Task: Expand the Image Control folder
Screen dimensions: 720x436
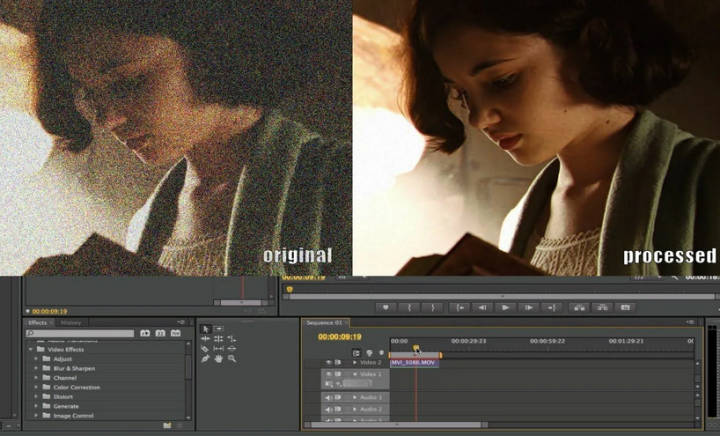Action: [x=36, y=415]
